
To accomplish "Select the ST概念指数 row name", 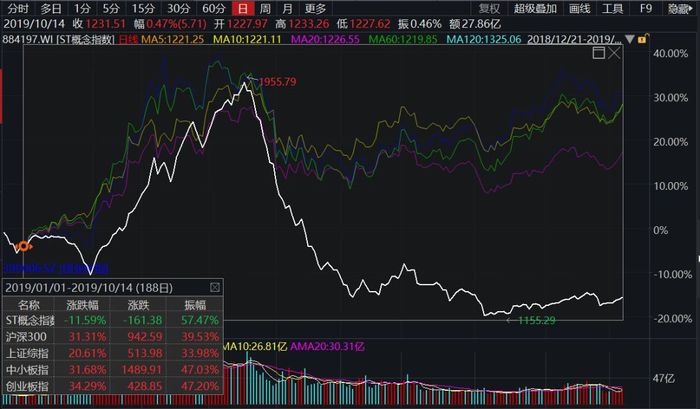I will coord(30,320).
